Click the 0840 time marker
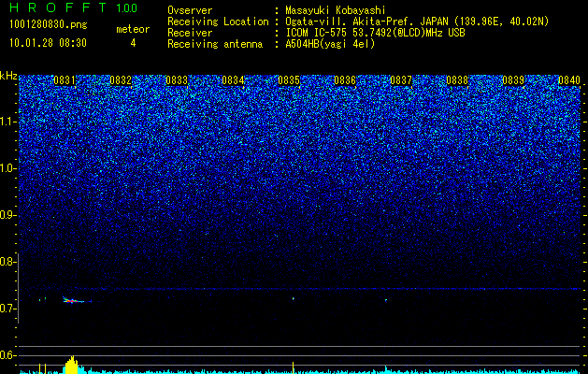The width and height of the screenshot is (588, 374). 569,80
